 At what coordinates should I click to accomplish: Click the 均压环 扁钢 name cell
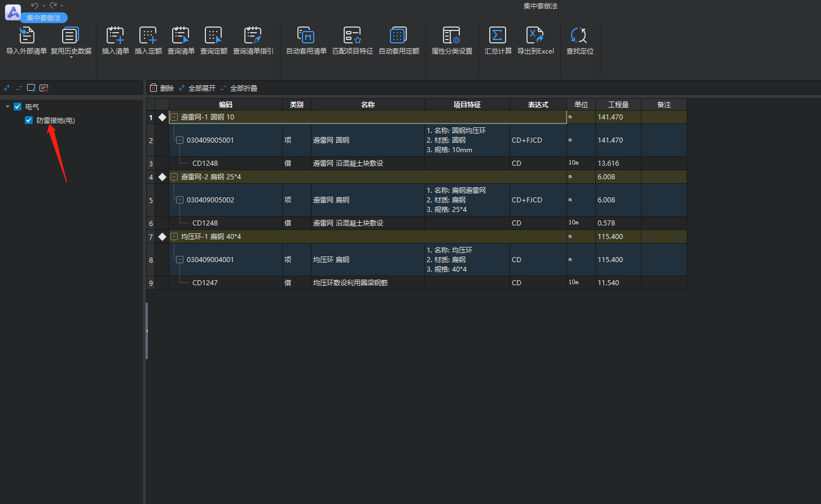pos(368,260)
